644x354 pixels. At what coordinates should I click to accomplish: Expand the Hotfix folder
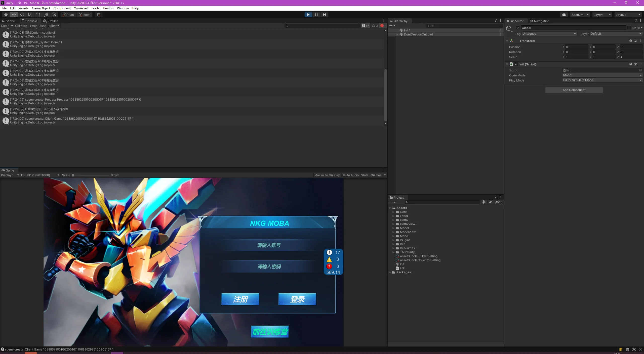pos(393,220)
